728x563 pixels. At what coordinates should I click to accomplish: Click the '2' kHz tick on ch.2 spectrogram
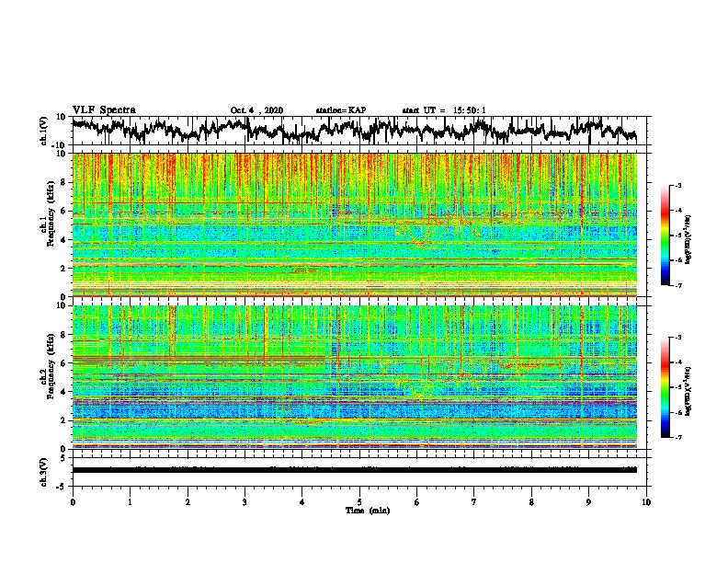click(64, 420)
